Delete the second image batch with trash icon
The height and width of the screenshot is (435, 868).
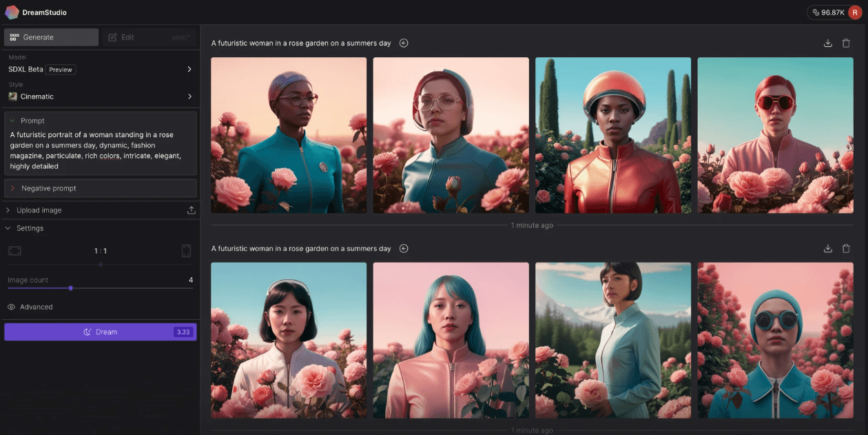coord(846,249)
